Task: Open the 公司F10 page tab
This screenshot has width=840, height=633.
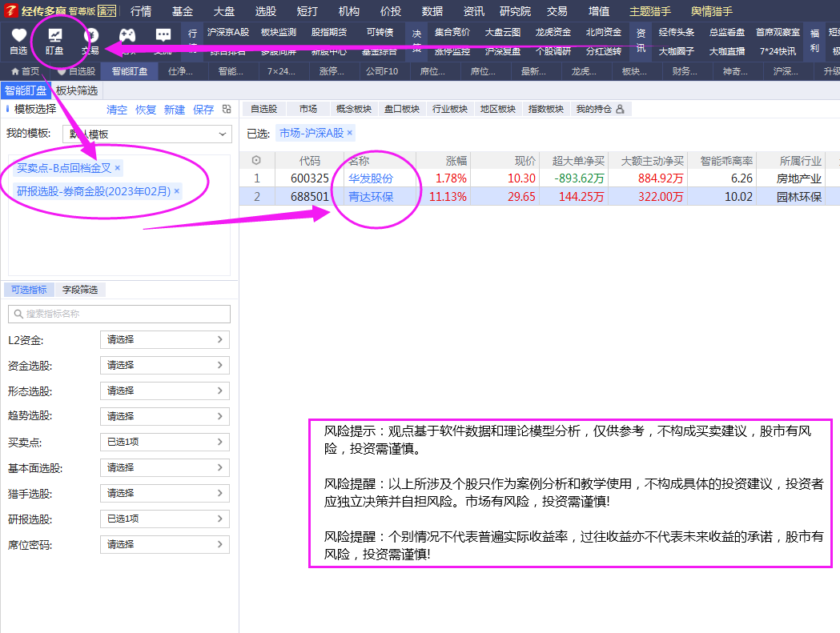Action: (x=382, y=71)
